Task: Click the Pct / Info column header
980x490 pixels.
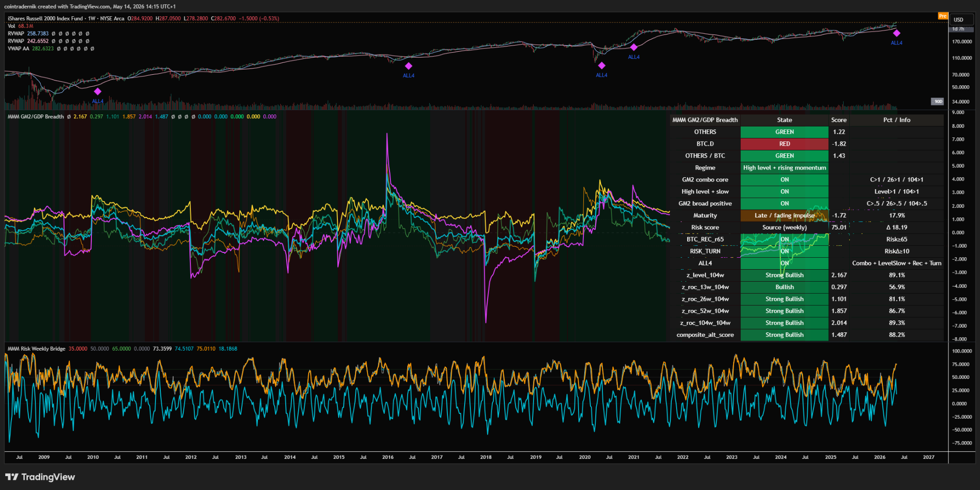Action: pyautogui.click(x=897, y=120)
